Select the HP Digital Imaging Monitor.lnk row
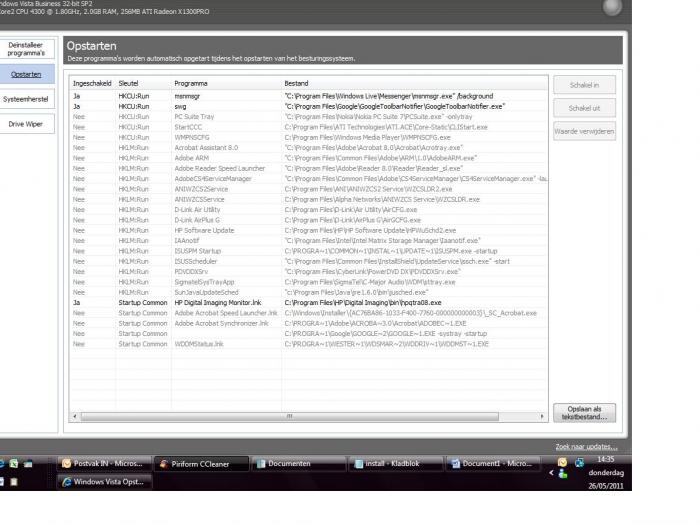The height and width of the screenshot is (525, 700). [x=308, y=303]
